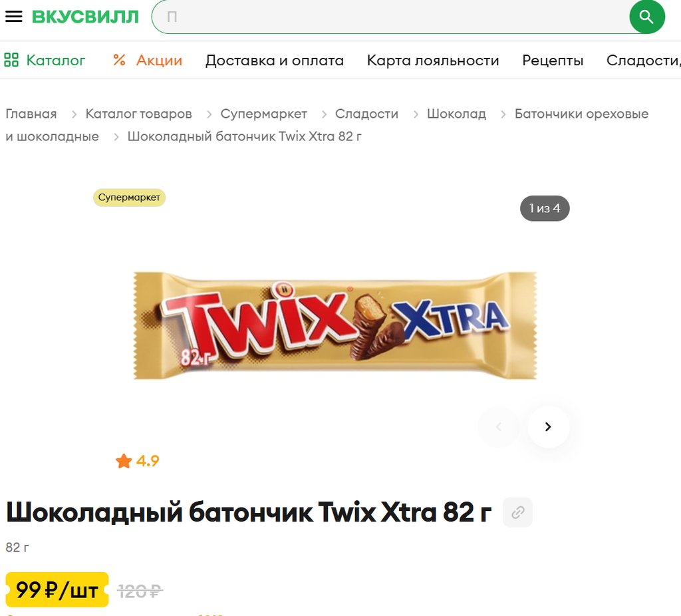Open Каталог with the grid icon

pyautogui.click(x=45, y=60)
